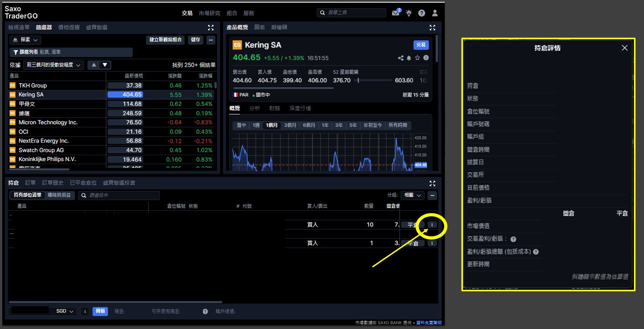This screenshot has height=329, width=644.
Task: Open the SGD account currency dropdown
Action: 65,311
